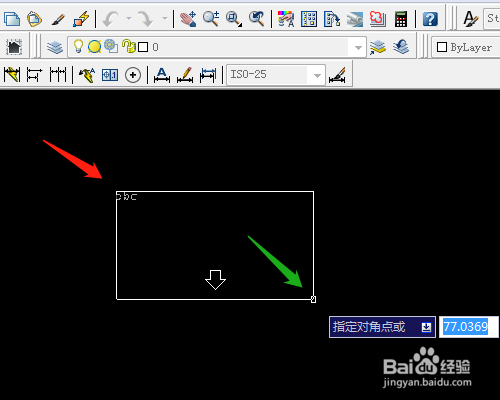The width and height of the screenshot is (500, 400).
Task: Open the Dimension Style manager icon
Action: pos(337,75)
